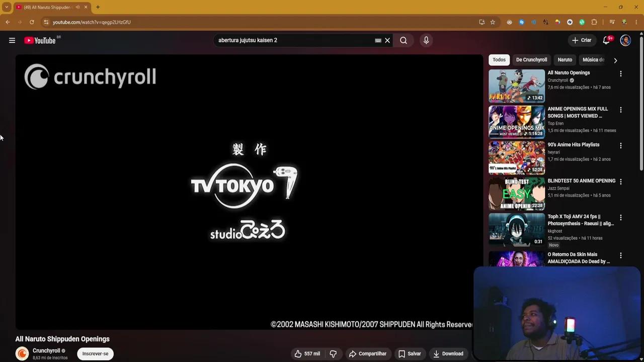Open the Top Eren channel name

[555, 124]
